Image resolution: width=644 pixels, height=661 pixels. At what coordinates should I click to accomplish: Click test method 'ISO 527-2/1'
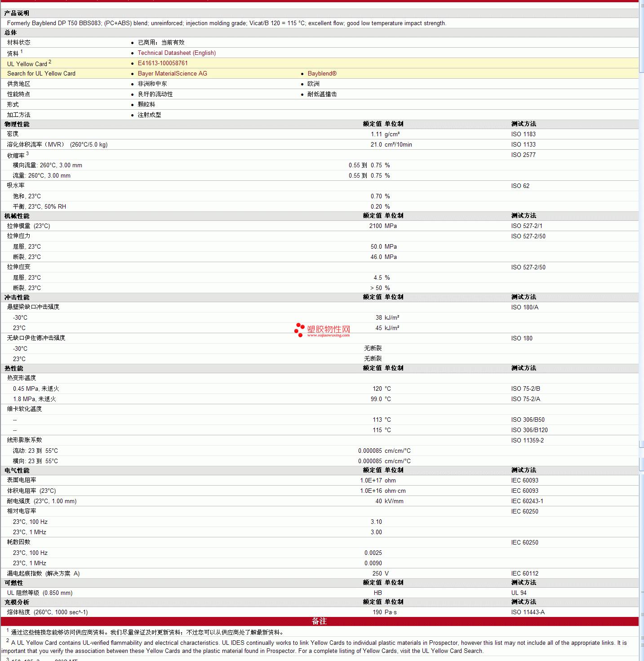pyautogui.click(x=527, y=226)
